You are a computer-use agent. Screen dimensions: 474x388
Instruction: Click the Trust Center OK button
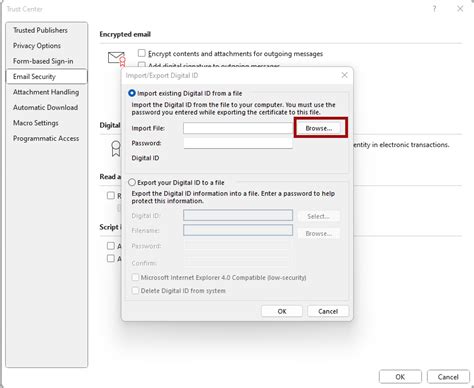(400, 377)
